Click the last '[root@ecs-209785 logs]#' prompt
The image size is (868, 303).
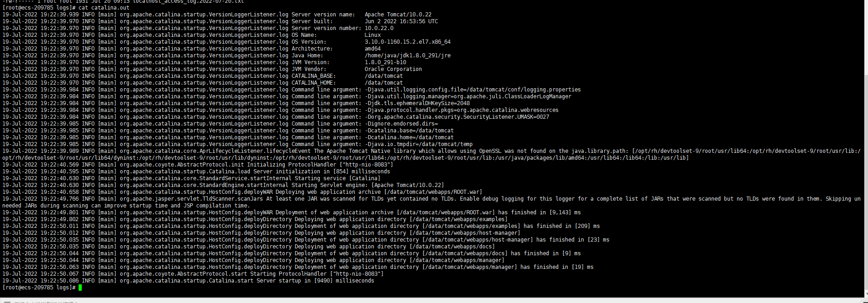coord(39,288)
